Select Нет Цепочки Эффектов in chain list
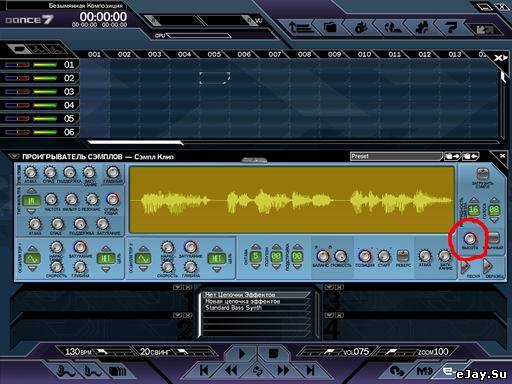Viewport: 512px width, 384px height. click(x=256, y=295)
